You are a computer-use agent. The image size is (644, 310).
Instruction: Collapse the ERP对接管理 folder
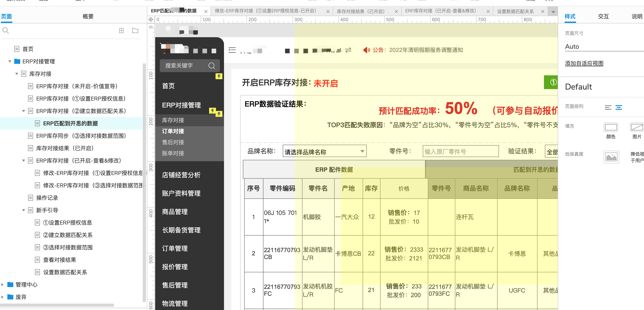pos(10,61)
